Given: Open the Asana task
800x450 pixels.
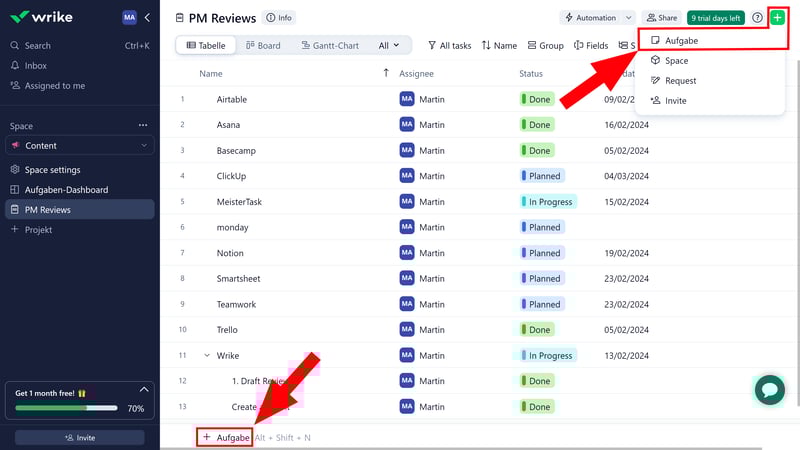Looking at the screenshot, I should pyautogui.click(x=228, y=124).
